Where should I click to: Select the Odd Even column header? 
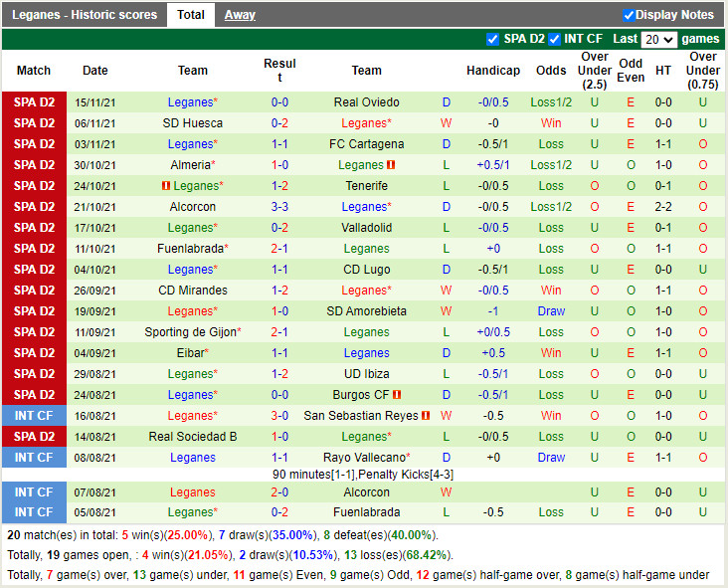point(631,71)
